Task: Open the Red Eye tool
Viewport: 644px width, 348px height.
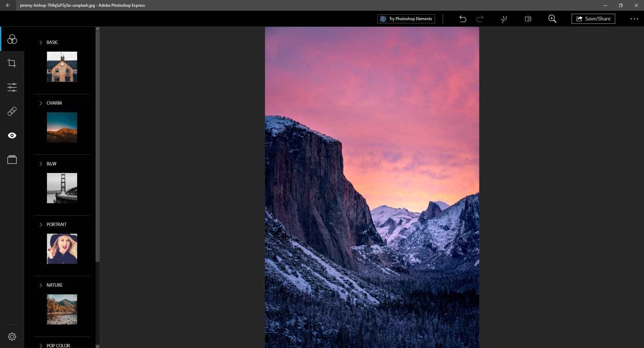Action: tap(12, 135)
